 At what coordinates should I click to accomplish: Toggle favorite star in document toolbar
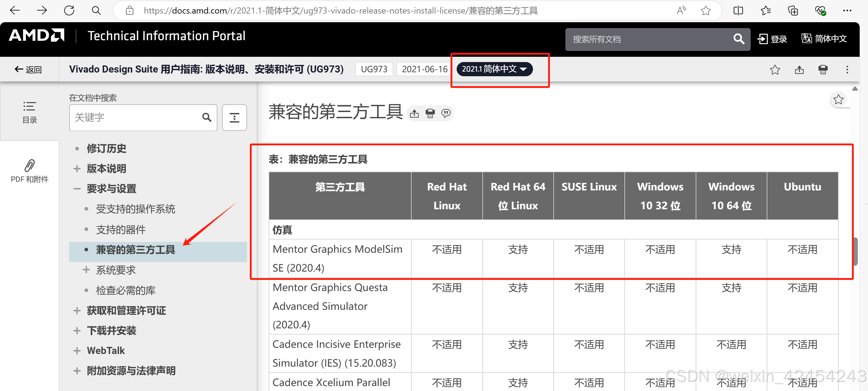[x=775, y=70]
